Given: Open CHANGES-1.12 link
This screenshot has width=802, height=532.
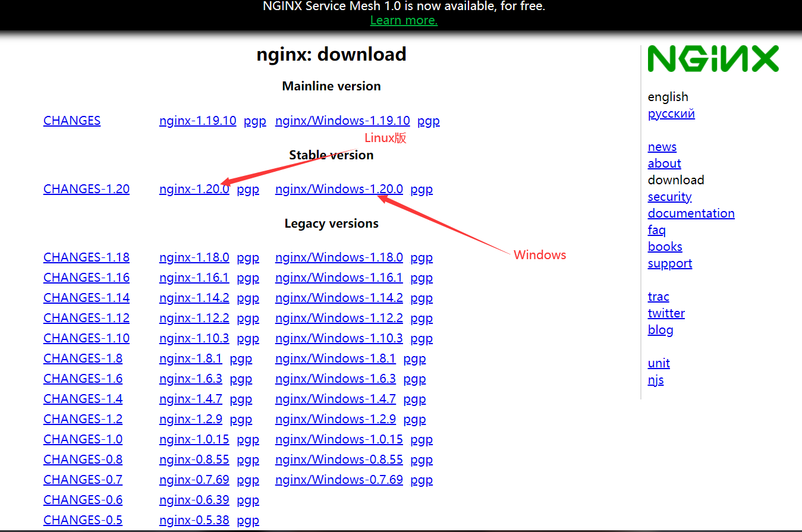Looking at the screenshot, I should click(86, 318).
